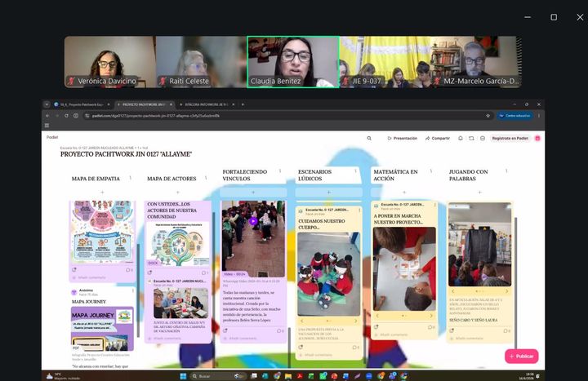This screenshot has height=381, width=588.
Task: Next image in JUGANDO CON PALABRAS carousel
Action: click(507, 290)
